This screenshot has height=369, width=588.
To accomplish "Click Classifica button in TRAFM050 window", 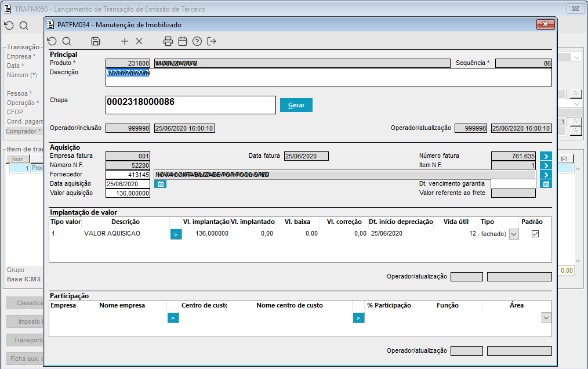I will click(25, 303).
